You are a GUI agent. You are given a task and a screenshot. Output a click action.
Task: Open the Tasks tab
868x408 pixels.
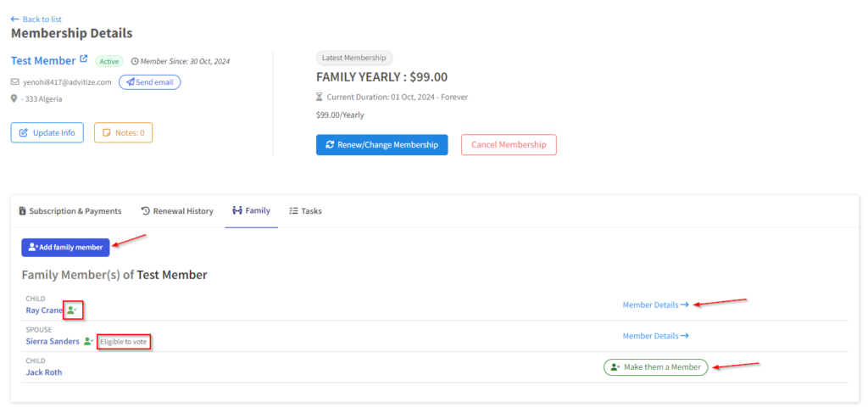pyautogui.click(x=305, y=211)
